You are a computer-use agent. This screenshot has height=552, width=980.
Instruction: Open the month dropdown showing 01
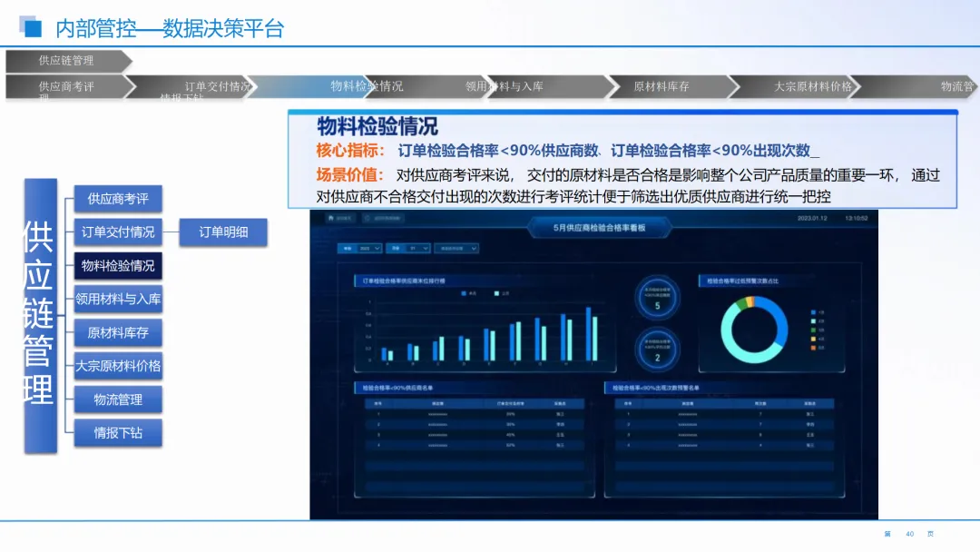(408, 248)
